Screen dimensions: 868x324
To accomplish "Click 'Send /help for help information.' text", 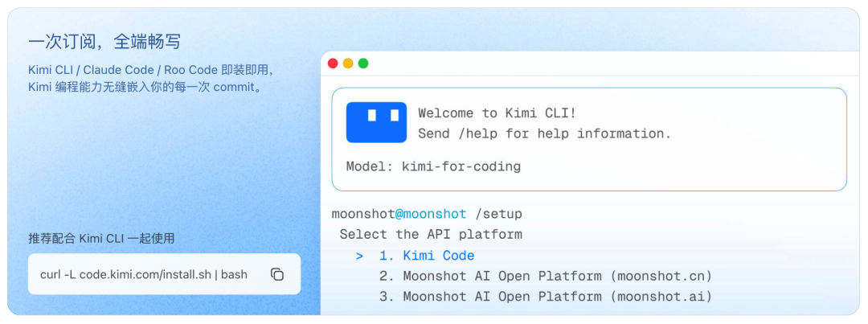I will click(x=544, y=133).
